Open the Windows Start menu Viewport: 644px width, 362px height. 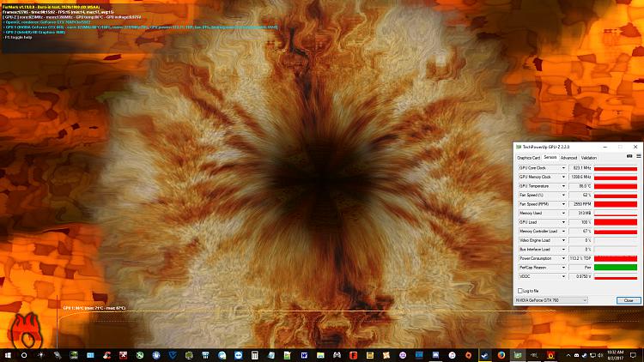(x=8, y=355)
